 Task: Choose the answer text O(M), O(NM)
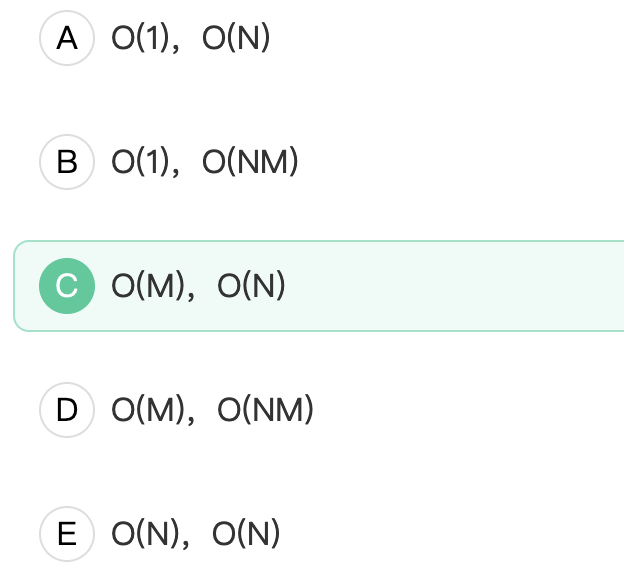213,410
